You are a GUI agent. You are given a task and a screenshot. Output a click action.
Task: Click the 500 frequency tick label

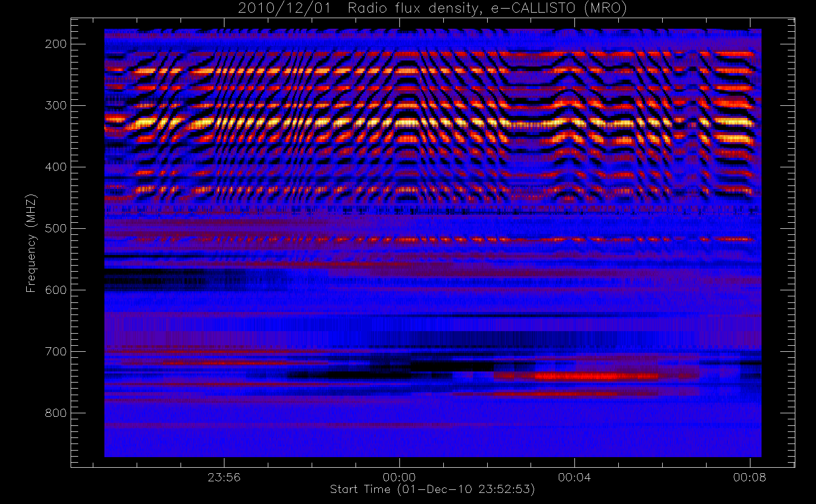click(x=55, y=228)
